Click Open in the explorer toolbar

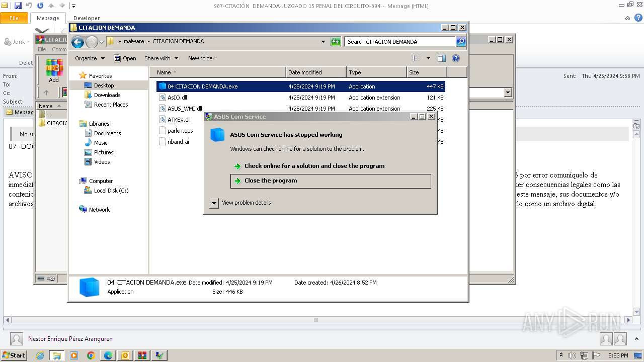pyautogui.click(x=125, y=58)
